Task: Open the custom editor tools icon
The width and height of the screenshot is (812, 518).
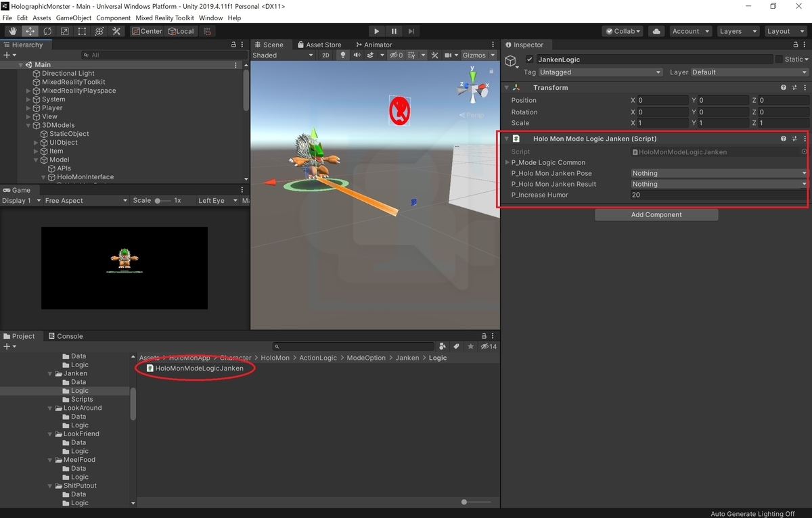Action: [116, 31]
